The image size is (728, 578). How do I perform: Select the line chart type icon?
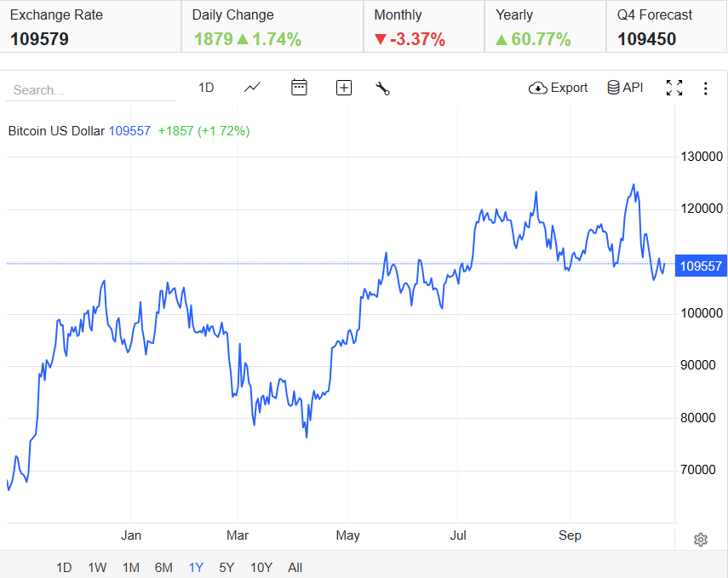point(252,88)
